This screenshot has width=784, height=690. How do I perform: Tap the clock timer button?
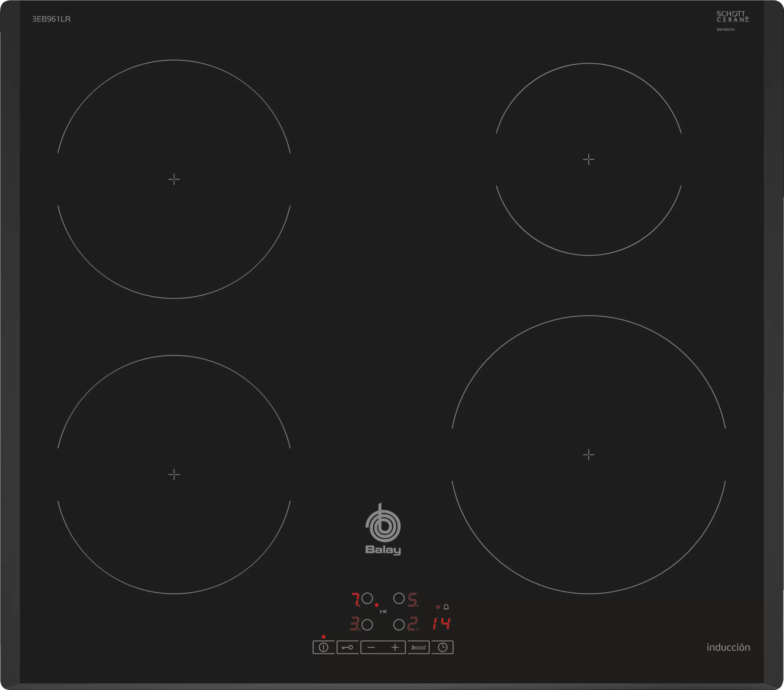click(x=443, y=647)
